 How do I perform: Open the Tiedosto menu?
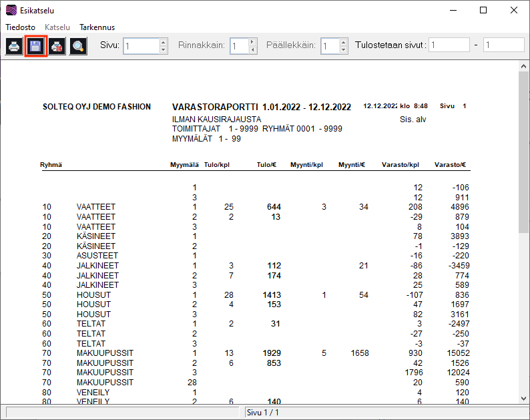coord(21,27)
